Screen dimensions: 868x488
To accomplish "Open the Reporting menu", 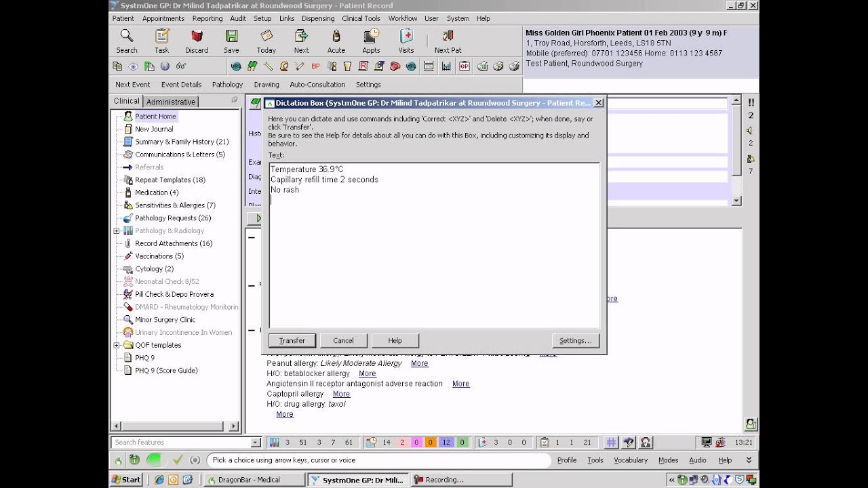I will point(208,18).
